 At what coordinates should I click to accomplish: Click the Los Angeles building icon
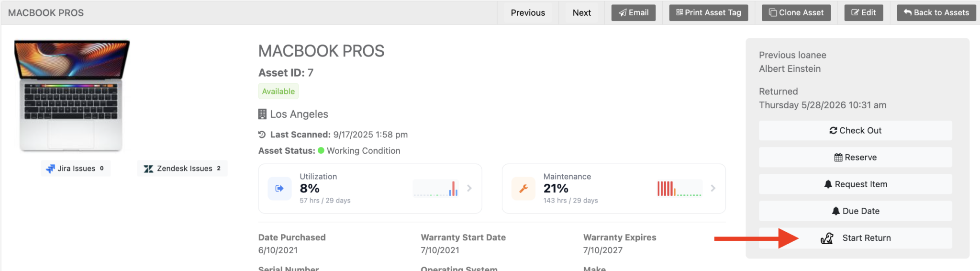coord(262,114)
